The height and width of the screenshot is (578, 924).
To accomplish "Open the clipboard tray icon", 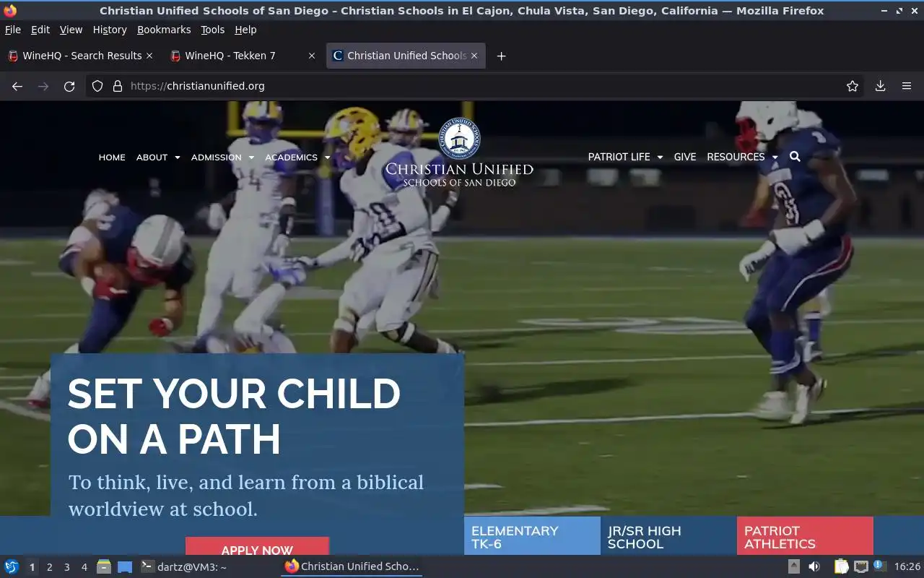I will point(841,567).
